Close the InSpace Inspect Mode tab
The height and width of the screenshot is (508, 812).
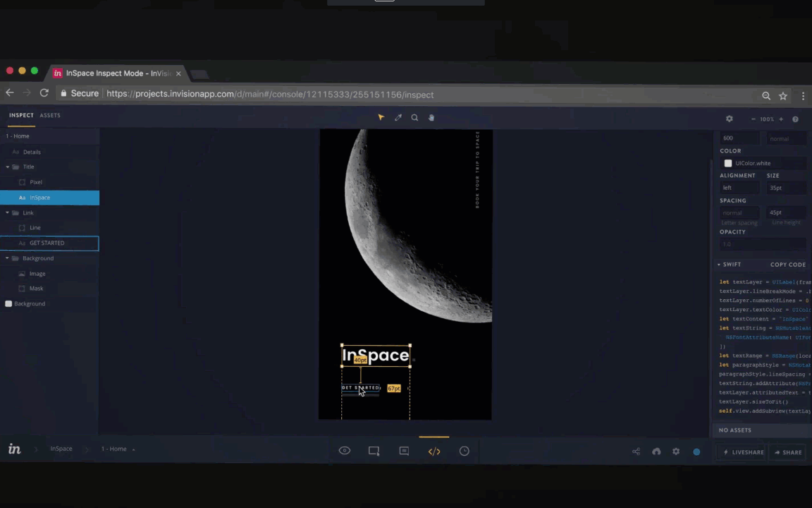tap(178, 73)
